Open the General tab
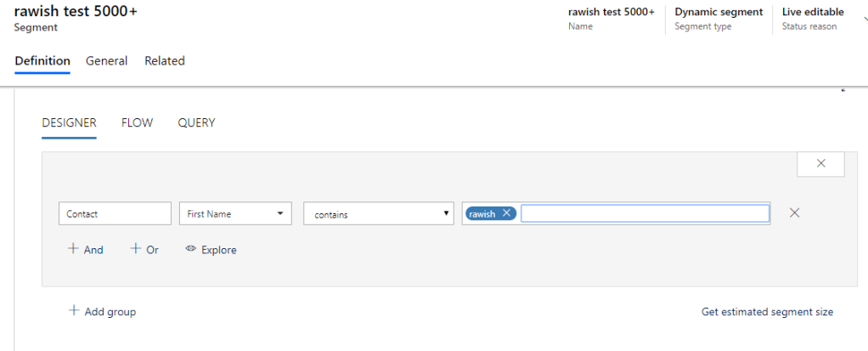 point(106,61)
